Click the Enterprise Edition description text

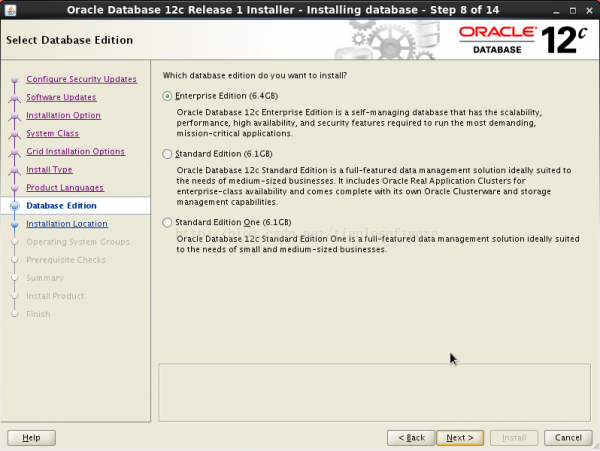pyautogui.click(x=359, y=123)
